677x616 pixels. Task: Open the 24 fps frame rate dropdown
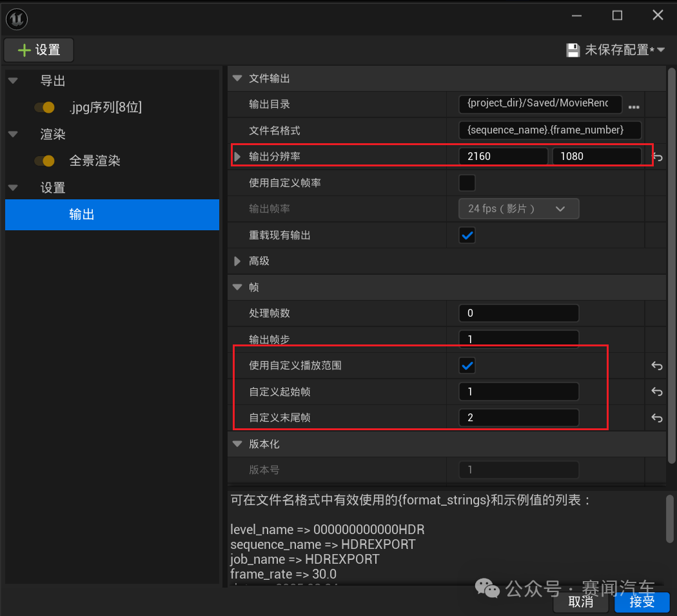pos(518,208)
